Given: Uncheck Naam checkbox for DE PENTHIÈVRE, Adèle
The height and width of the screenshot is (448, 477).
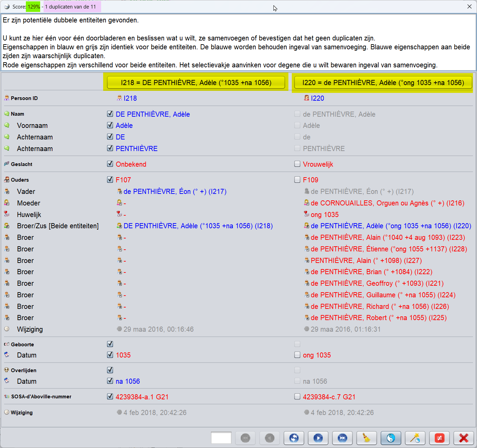Looking at the screenshot, I should (x=110, y=114).
